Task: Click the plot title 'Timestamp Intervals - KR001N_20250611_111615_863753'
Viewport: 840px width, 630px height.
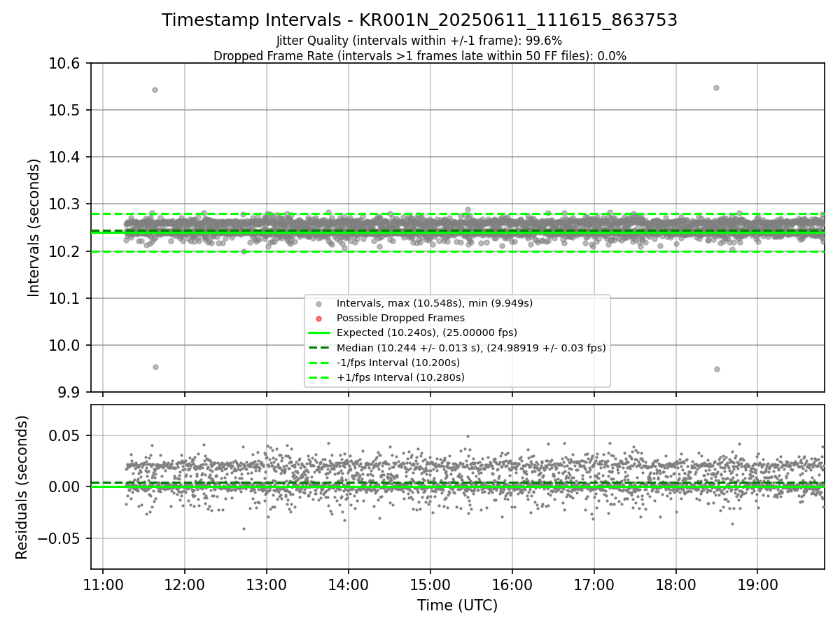Action: coord(419,20)
